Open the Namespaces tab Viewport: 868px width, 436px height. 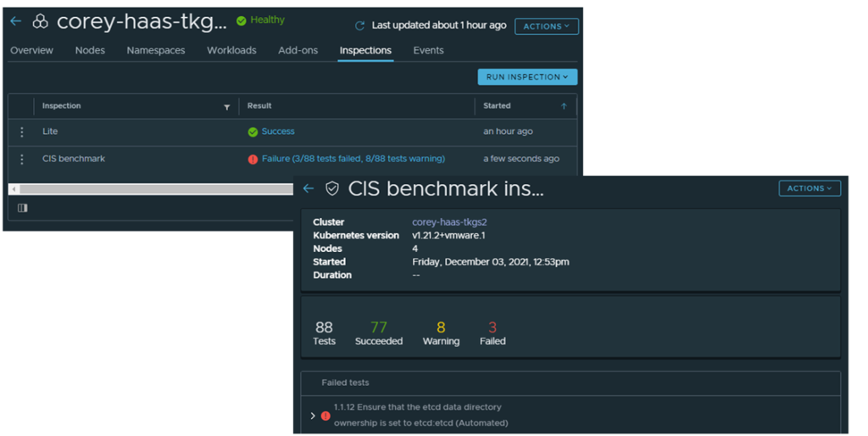(x=156, y=50)
